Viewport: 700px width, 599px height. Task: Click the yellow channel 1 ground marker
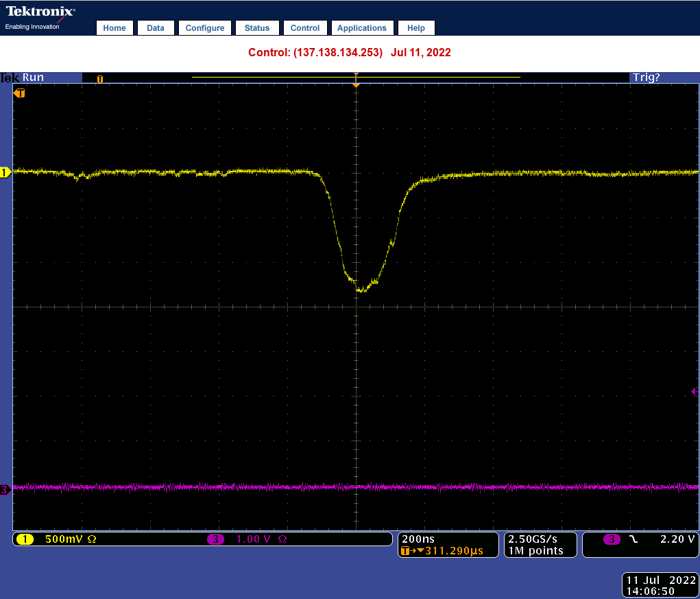(x=5, y=173)
